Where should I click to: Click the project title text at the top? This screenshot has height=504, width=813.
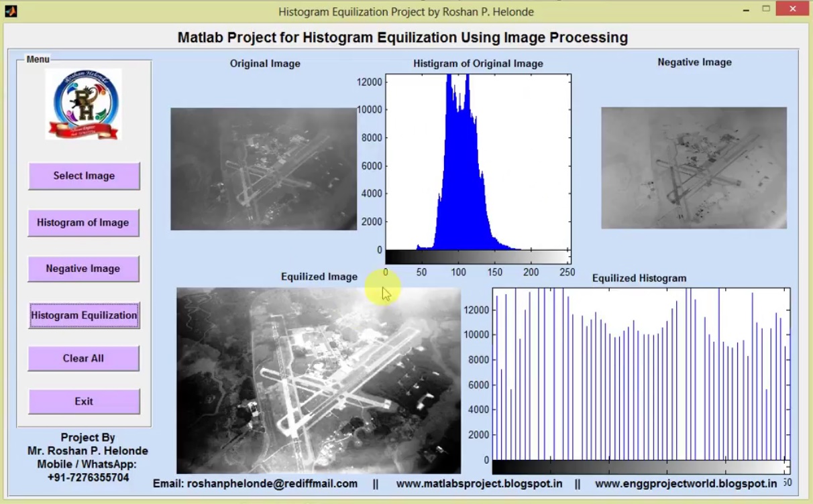click(403, 38)
